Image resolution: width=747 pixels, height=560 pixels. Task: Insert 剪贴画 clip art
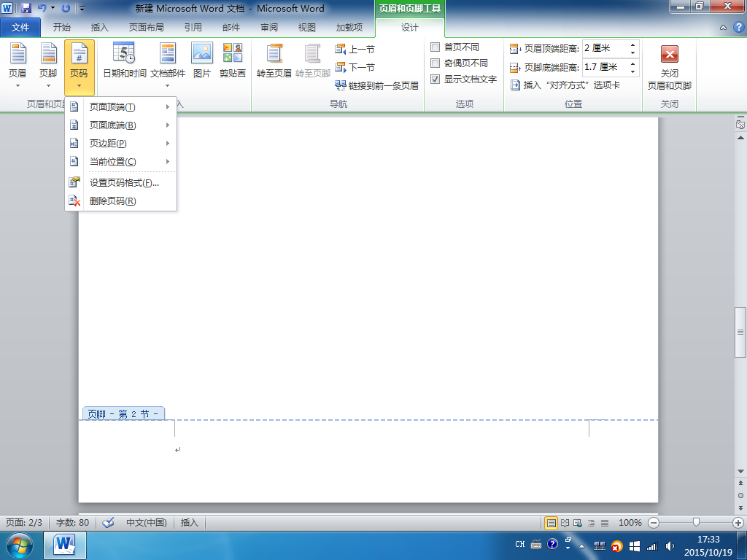pos(233,60)
